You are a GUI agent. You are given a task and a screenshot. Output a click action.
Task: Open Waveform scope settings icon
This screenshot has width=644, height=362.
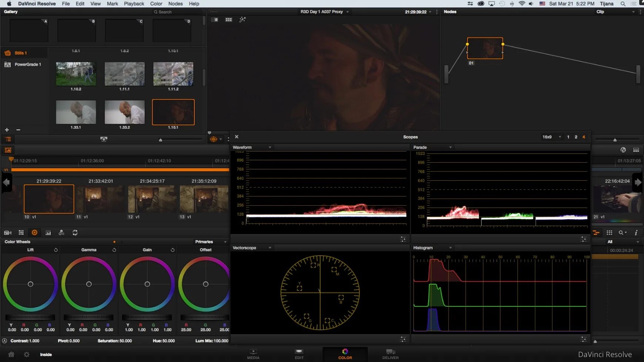coord(403,239)
